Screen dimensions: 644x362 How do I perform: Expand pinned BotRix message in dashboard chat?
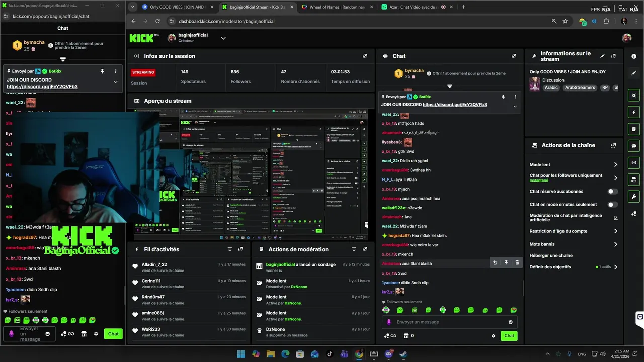515,106
